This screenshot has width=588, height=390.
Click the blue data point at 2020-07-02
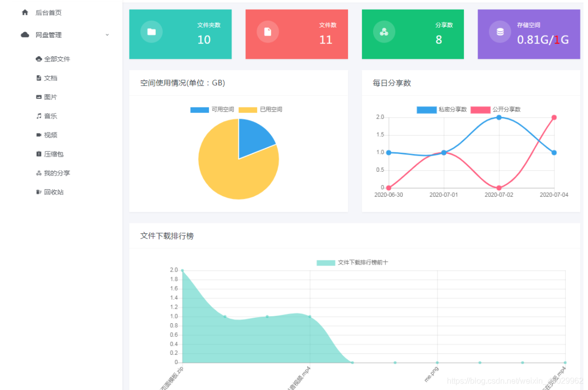(499, 117)
